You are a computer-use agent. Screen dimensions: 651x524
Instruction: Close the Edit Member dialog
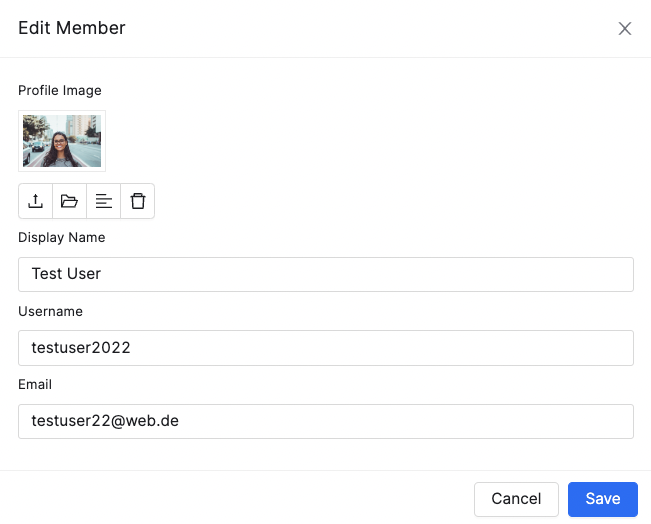point(624,29)
